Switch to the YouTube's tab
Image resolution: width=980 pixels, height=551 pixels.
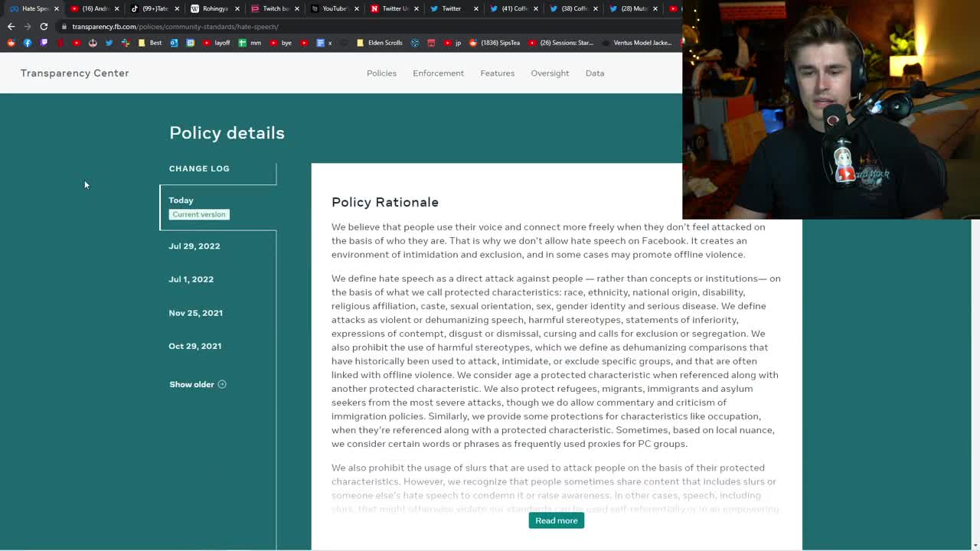[334, 8]
